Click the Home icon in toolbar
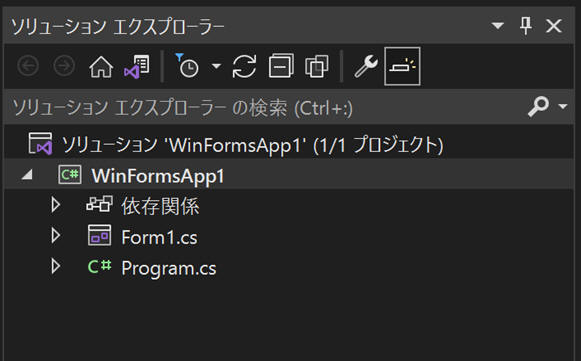 (101, 67)
